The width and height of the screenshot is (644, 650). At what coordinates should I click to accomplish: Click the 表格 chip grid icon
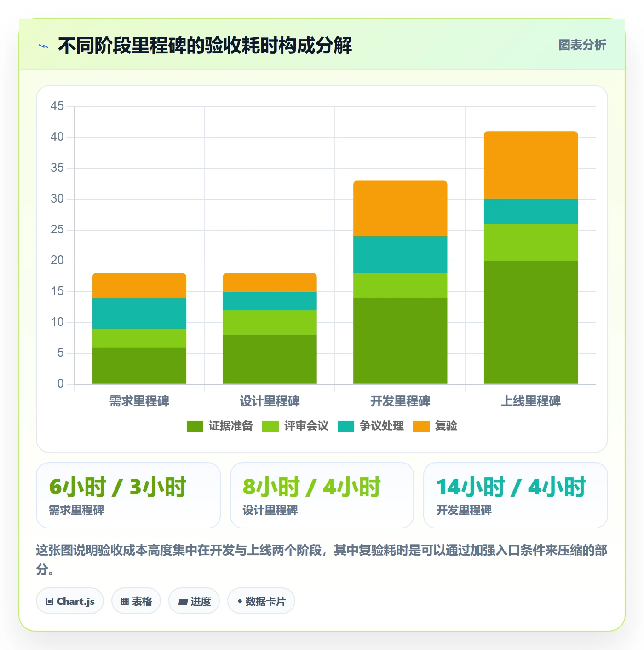tap(125, 602)
